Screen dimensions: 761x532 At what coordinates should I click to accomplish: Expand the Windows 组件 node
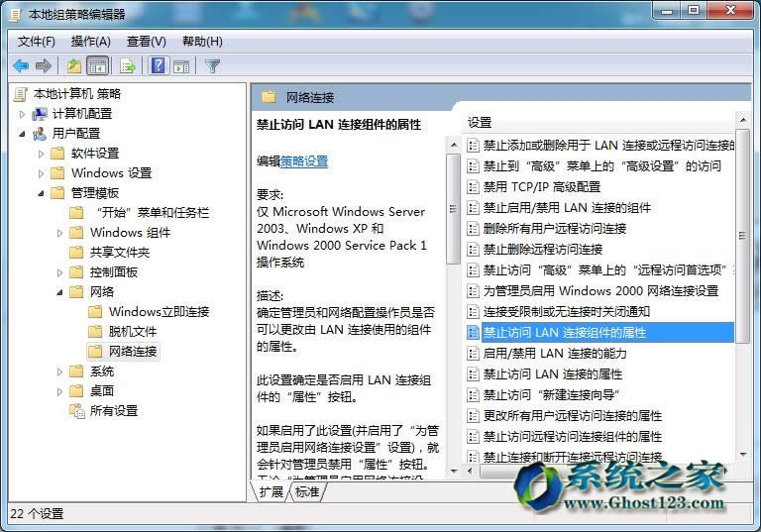[59, 233]
